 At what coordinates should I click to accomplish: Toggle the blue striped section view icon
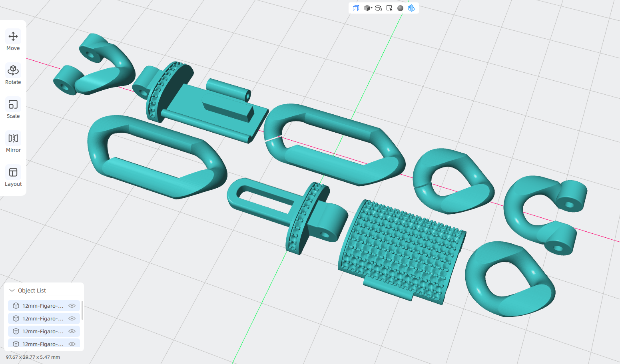(x=411, y=8)
